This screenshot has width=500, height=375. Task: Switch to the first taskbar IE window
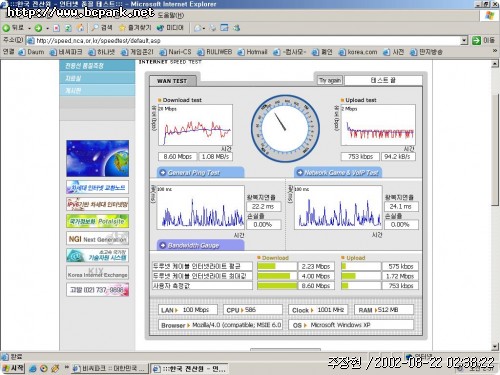109,368
